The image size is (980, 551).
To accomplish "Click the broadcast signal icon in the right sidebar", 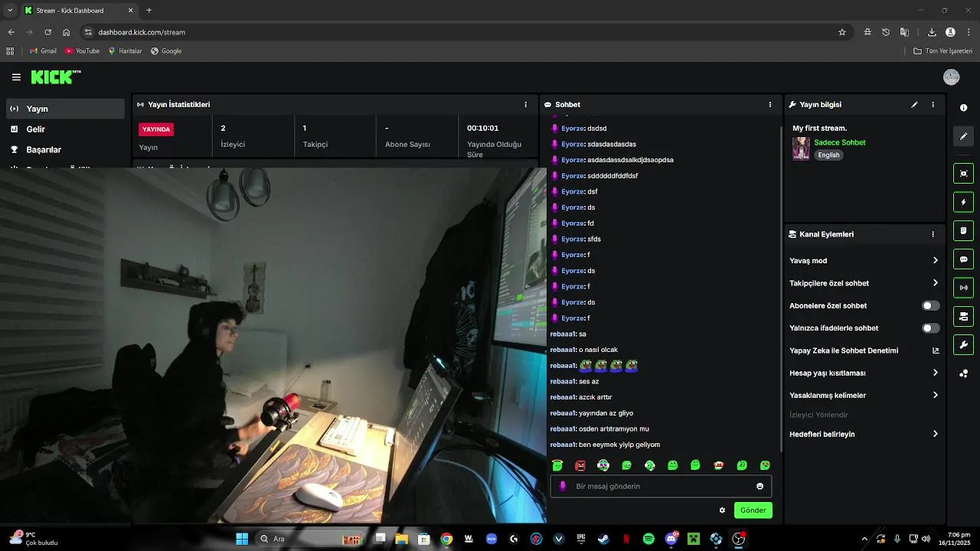I will (x=963, y=288).
